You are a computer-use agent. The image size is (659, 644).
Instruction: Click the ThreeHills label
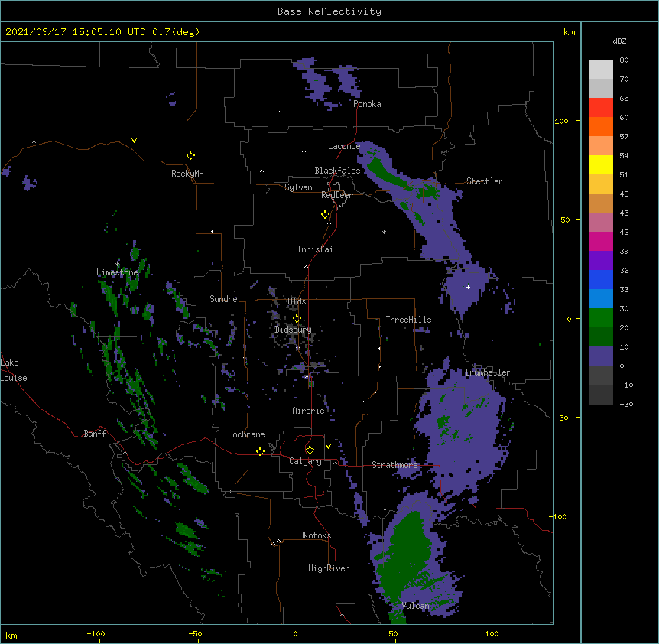click(x=408, y=320)
